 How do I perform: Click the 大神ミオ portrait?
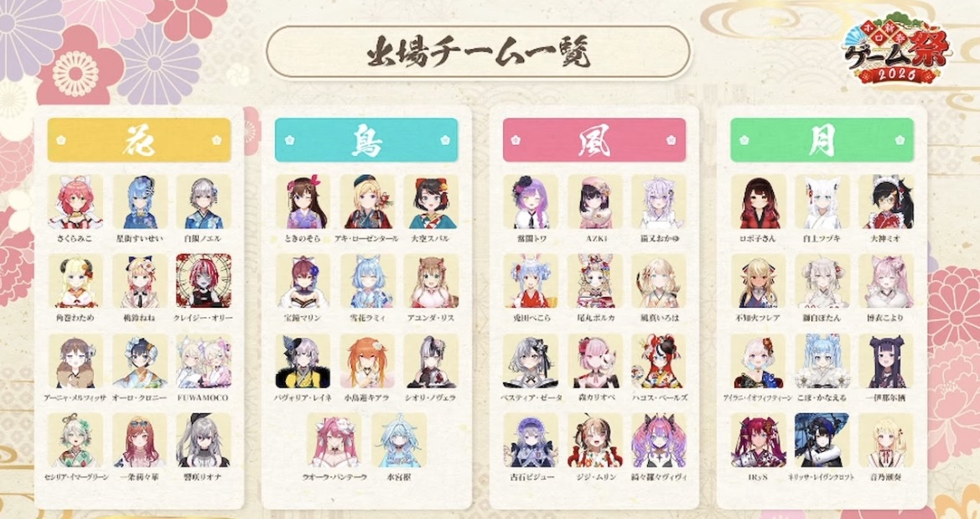(x=886, y=202)
